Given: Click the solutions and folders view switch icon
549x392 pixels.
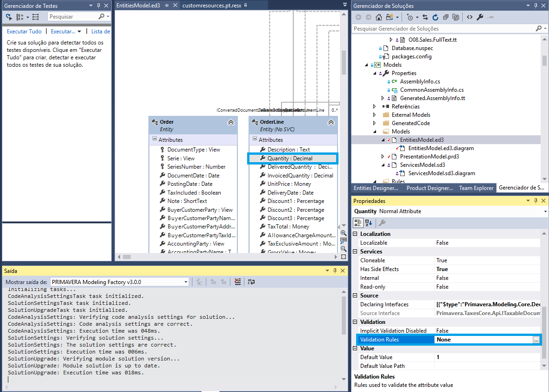Looking at the screenshot, I should point(389,17).
